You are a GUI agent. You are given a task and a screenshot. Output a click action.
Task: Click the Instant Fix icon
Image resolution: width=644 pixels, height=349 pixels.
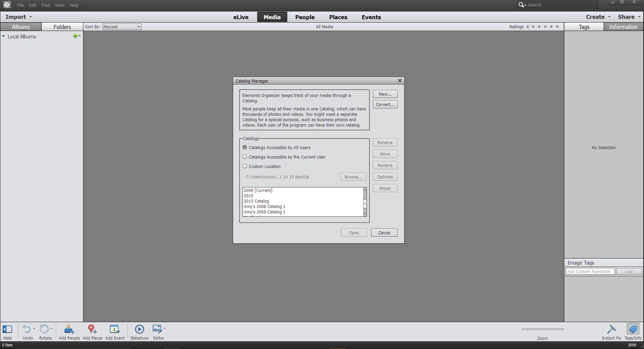click(x=611, y=329)
